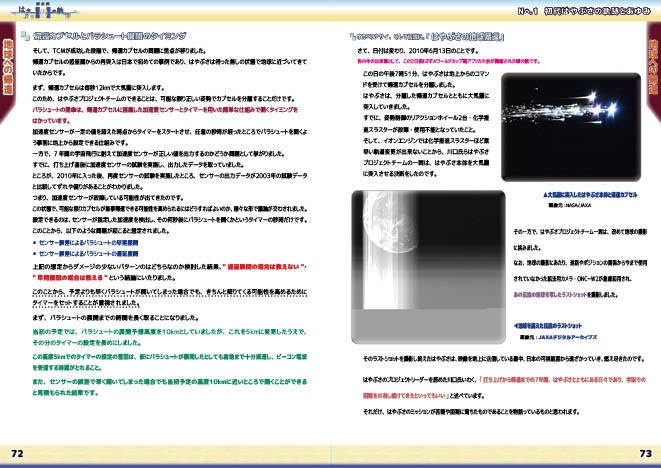Click the line mentioning capsule entering at 12km per second
The height and width of the screenshot is (468, 661).
coord(98,88)
